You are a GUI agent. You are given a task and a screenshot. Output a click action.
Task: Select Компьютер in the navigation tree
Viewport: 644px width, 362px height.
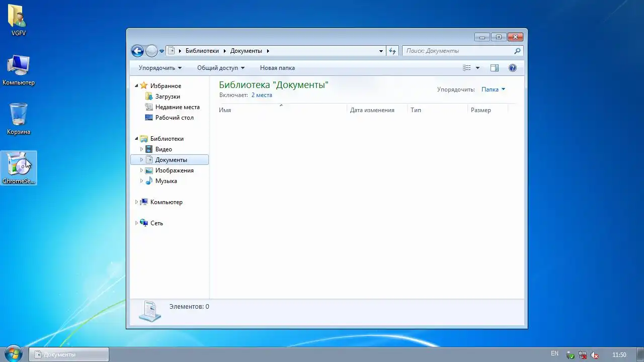(166, 202)
